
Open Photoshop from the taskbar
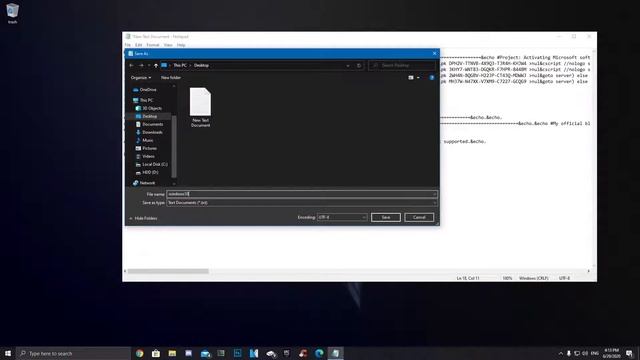pyautogui.click(x=238, y=353)
